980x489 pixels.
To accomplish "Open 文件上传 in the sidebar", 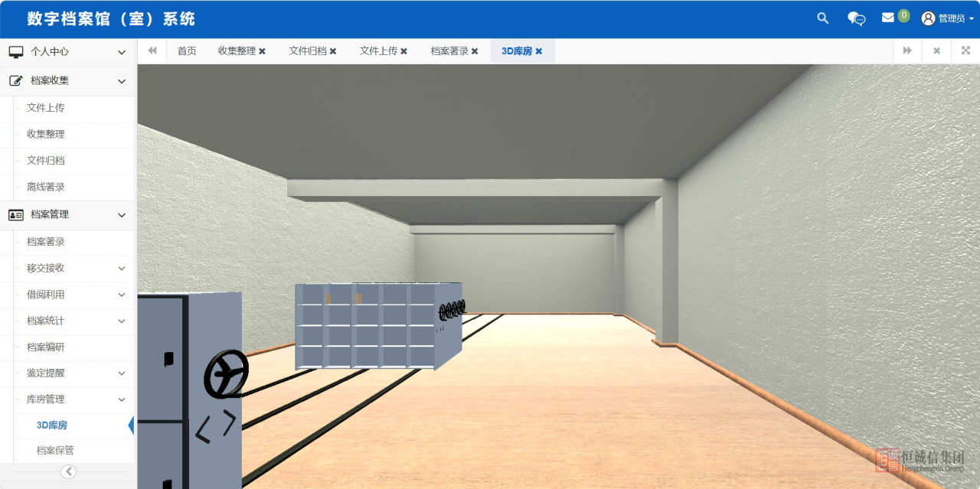I will (x=46, y=108).
